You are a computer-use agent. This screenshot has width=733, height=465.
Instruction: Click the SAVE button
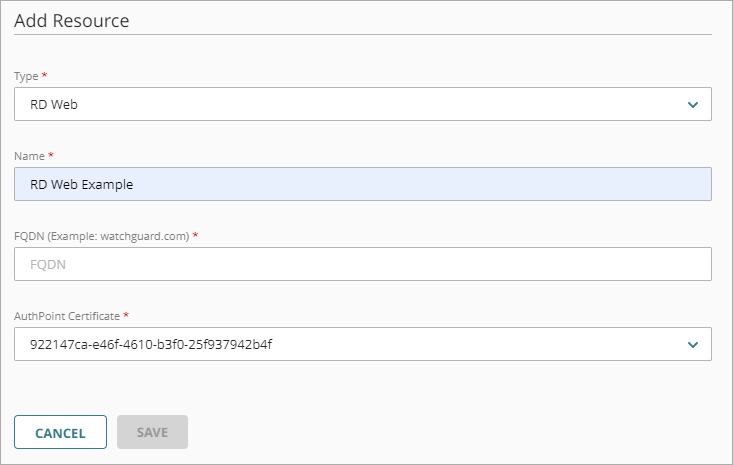(x=152, y=432)
